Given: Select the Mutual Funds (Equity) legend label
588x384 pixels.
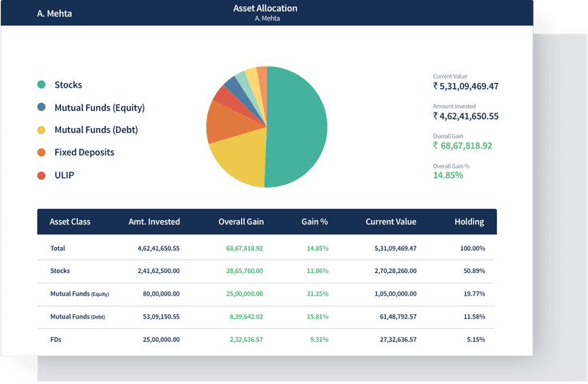Looking at the screenshot, I should (x=99, y=107).
